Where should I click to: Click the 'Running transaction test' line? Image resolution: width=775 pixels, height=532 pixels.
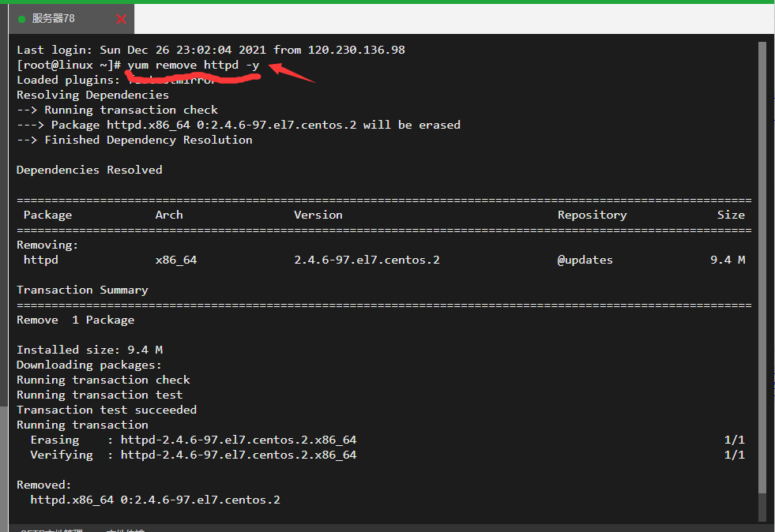coord(100,395)
